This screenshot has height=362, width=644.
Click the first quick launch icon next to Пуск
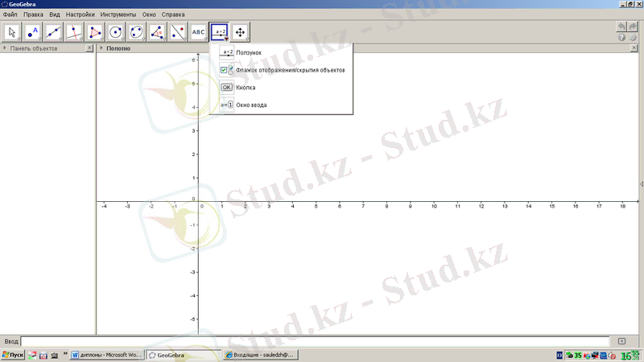(x=32, y=356)
